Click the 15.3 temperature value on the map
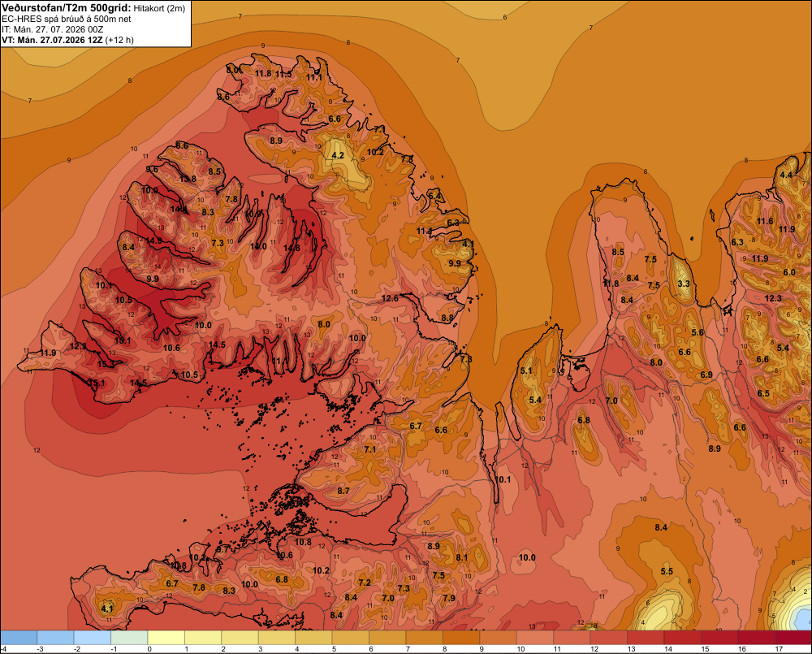This screenshot has height=654, width=812. [105, 364]
